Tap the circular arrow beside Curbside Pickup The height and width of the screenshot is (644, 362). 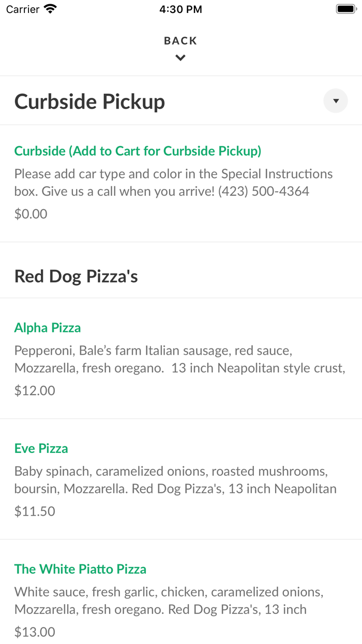pos(335,100)
